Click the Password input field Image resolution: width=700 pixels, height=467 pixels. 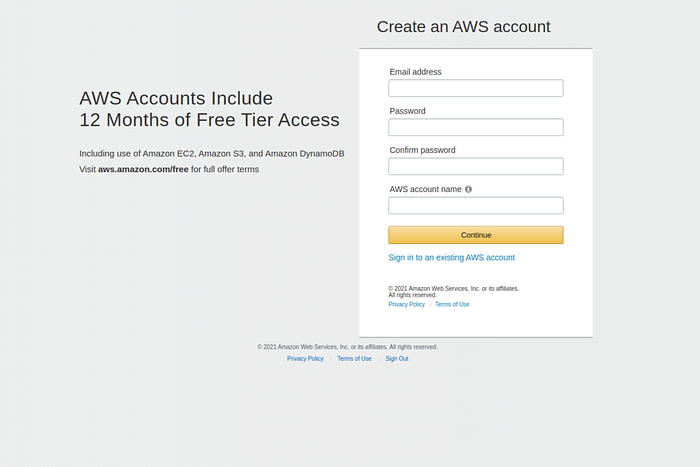pyautogui.click(x=475, y=127)
